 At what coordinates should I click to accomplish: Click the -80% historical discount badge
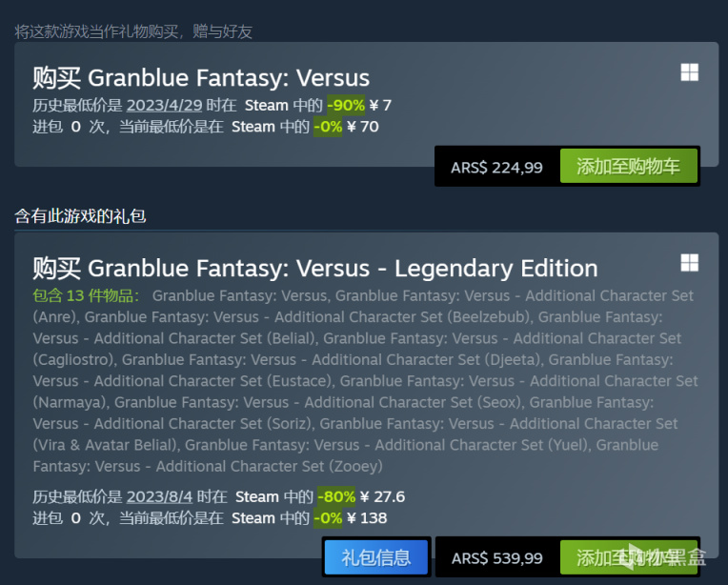click(338, 496)
